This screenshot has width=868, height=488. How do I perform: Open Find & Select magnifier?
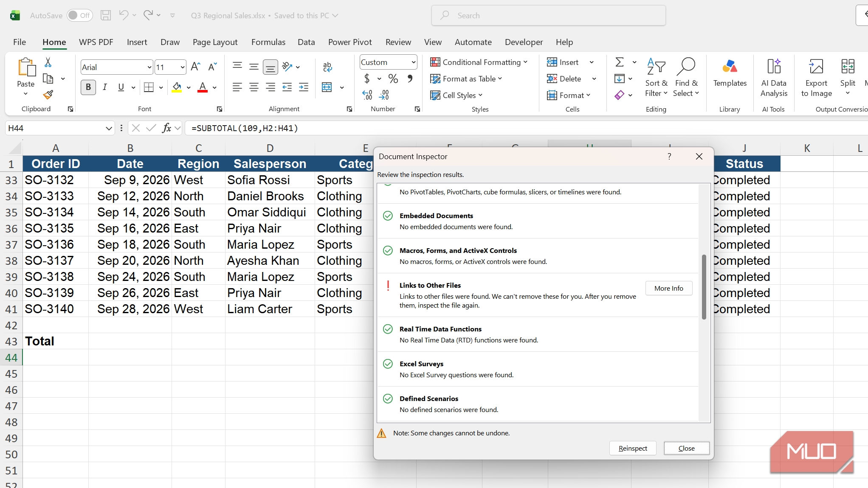coord(686,78)
